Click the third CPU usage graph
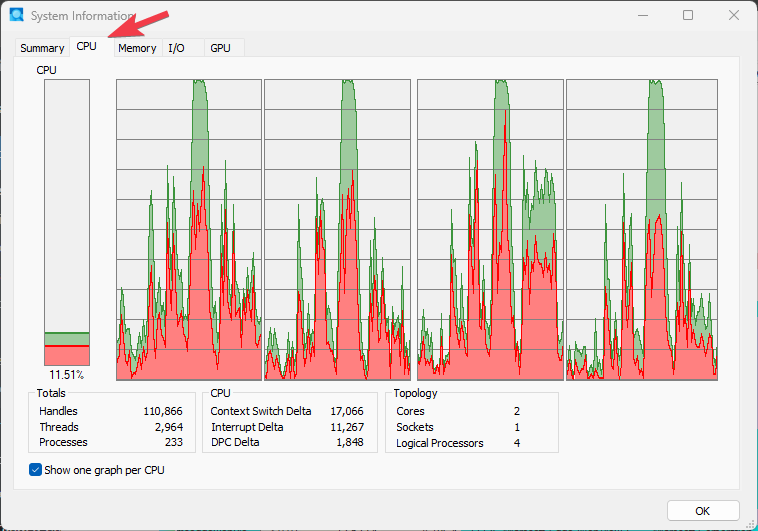 [490, 230]
